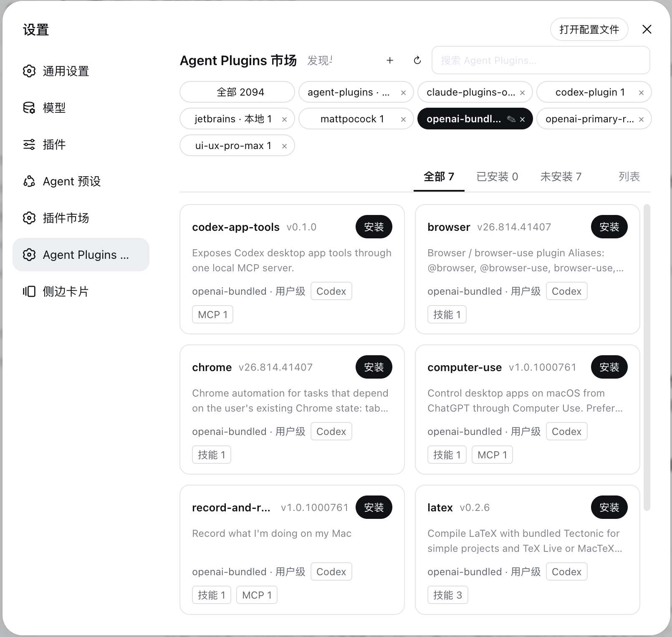The image size is (672, 637).
Task: Click the chrome card title
Action: 212,367
